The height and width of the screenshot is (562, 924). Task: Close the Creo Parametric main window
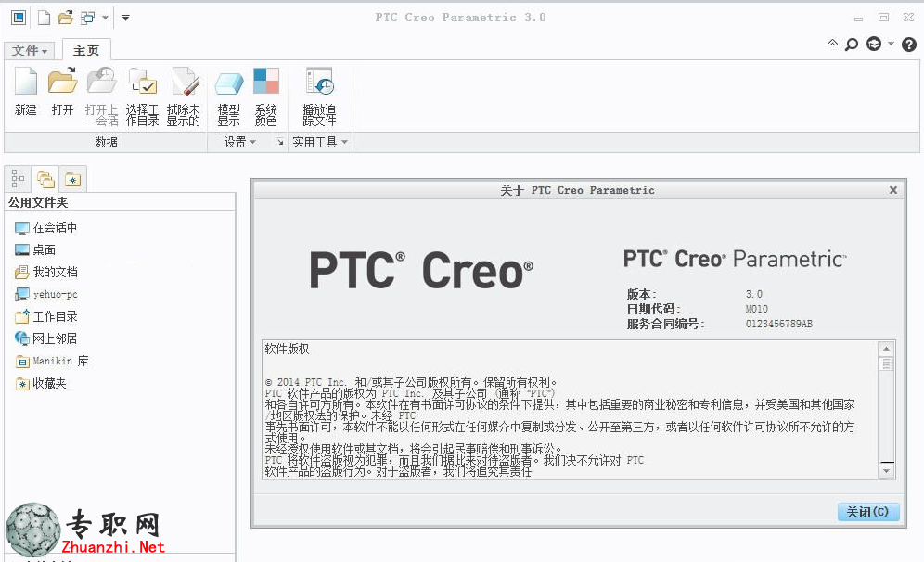[908, 18]
